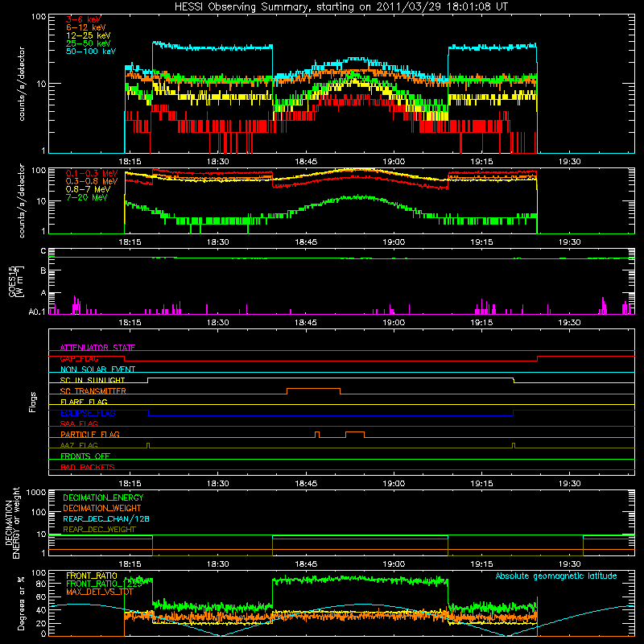Click the FRONT_RATIO legend entry
The height and width of the screenshot is (644, 644).
point(92,576)
